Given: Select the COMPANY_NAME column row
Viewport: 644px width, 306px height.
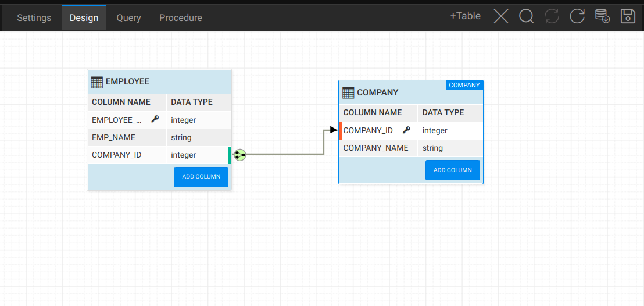Looking at the screenshot, I should [375, 148].
